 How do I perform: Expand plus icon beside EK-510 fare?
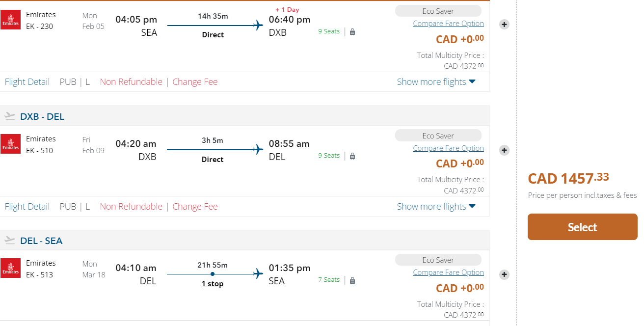(x=504, y=150)
